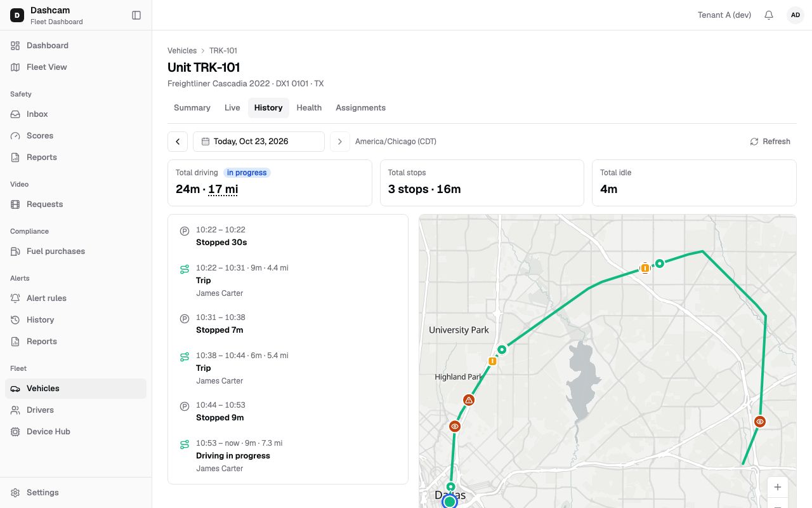Open Settings in the sidebar
Viewport: 812px width, 508px height.
pos(75,493)
